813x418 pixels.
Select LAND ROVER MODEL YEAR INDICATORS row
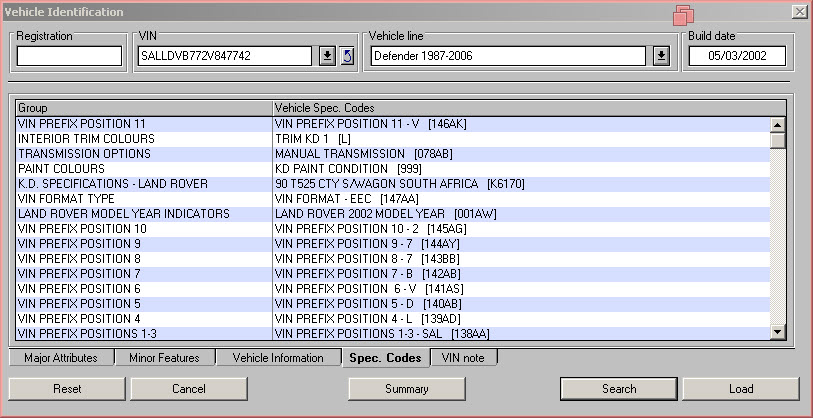393,214
